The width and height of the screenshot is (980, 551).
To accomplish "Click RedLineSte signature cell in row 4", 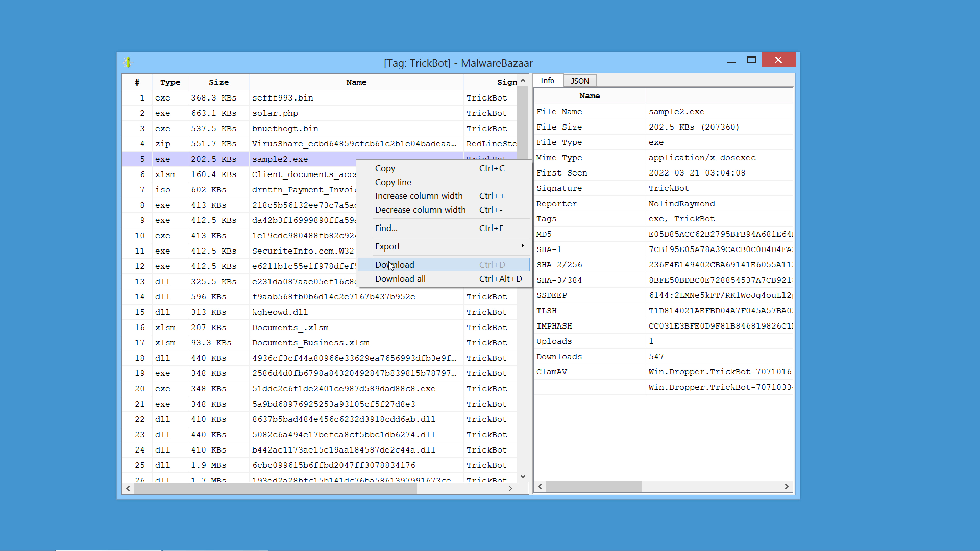I will (491, 144).
